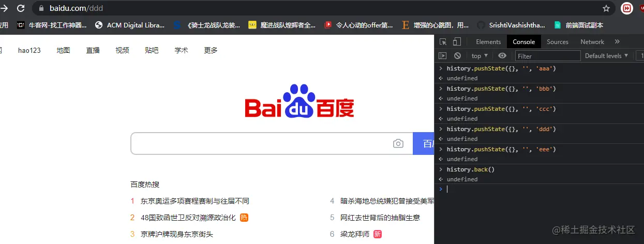Open the 更多 menu in the Baidu nav

click(211, 50)
